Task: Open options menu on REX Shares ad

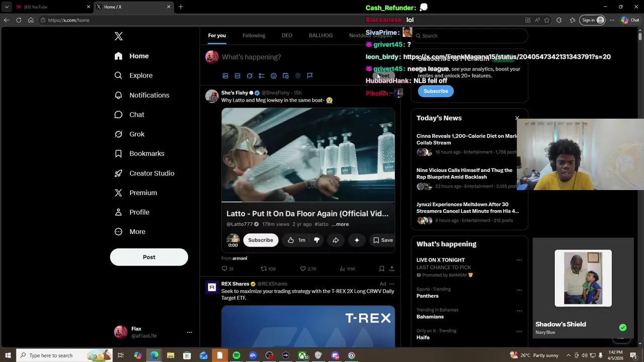Action: tap(392, 284)
